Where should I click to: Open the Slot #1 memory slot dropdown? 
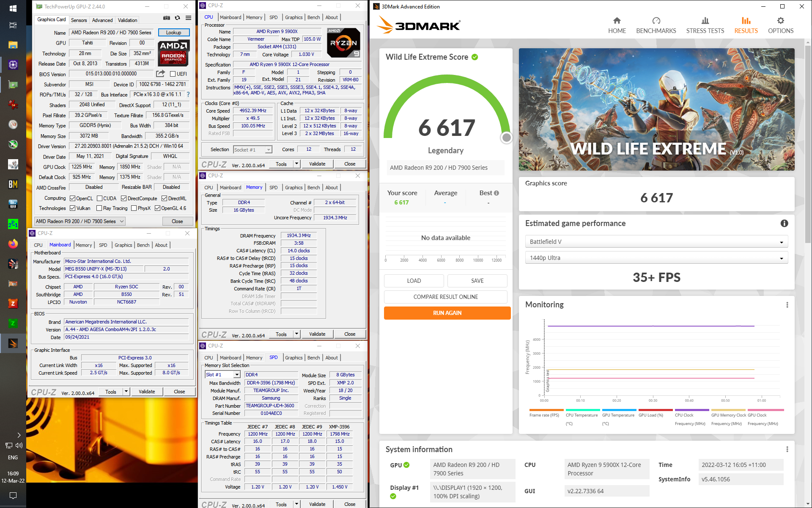[x=222, y=375]
